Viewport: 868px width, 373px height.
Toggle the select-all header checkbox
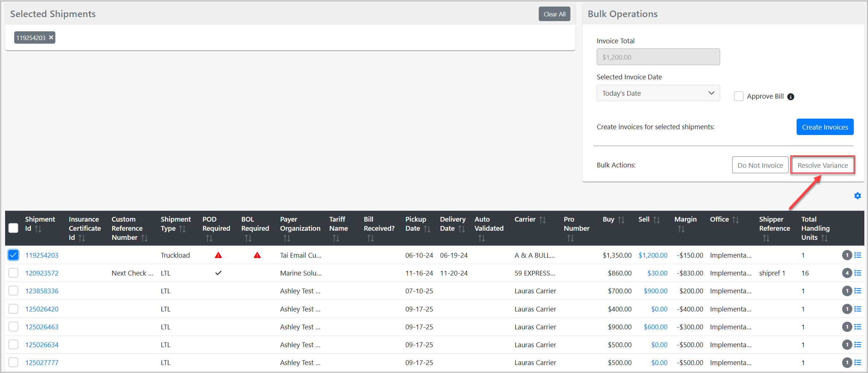click(x=13, y=228)
